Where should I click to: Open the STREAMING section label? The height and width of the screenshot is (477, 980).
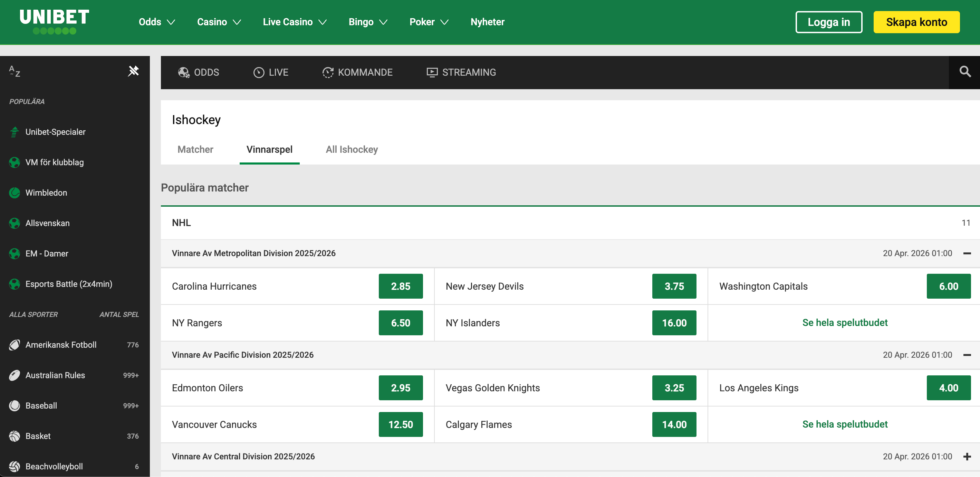click(469, 72)
